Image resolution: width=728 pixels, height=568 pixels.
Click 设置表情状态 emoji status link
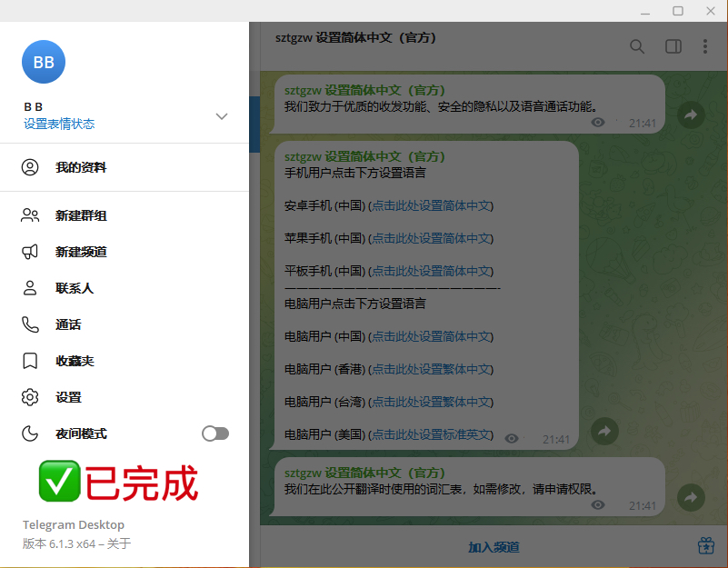click(59, 124)
